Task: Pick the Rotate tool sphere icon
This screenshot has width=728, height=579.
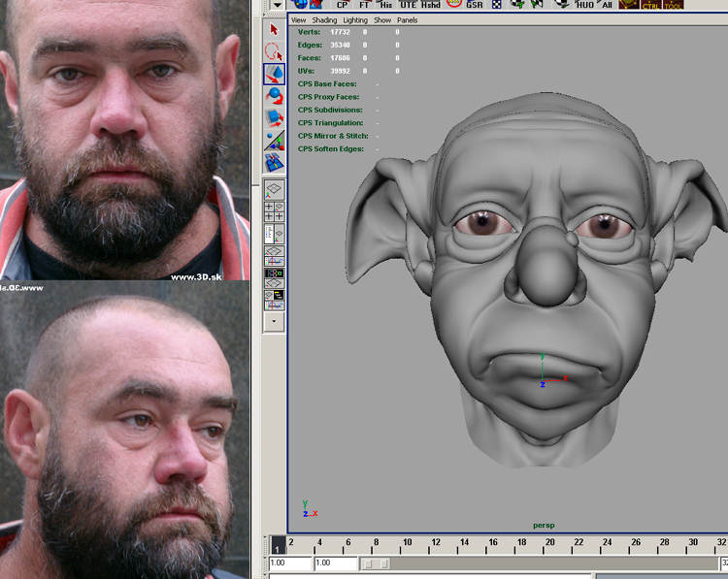Action: 275,96
